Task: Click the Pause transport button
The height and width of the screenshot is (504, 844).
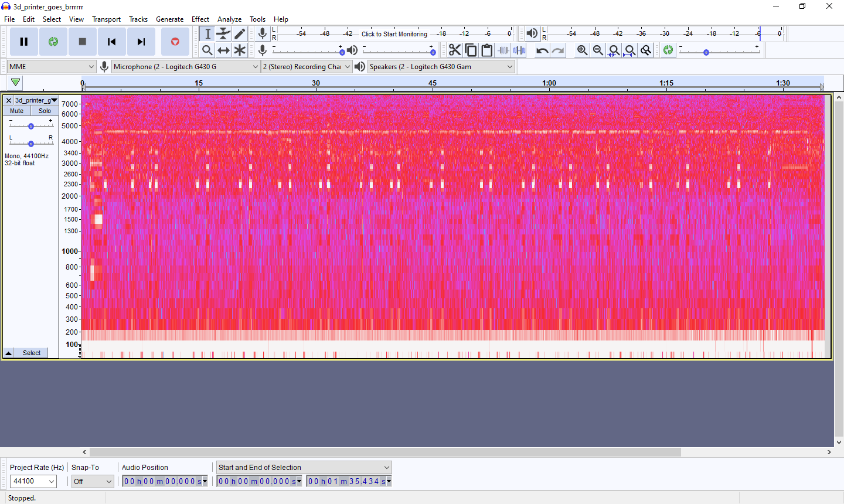Action: [x=24, y=42]
